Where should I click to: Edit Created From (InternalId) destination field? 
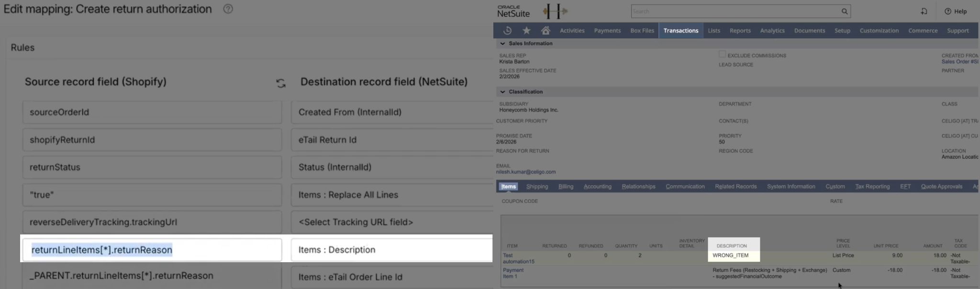pos(392,112)
